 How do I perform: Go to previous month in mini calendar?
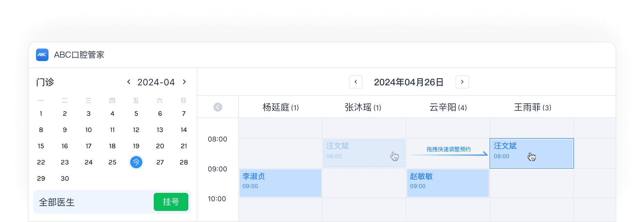point(129,82)
